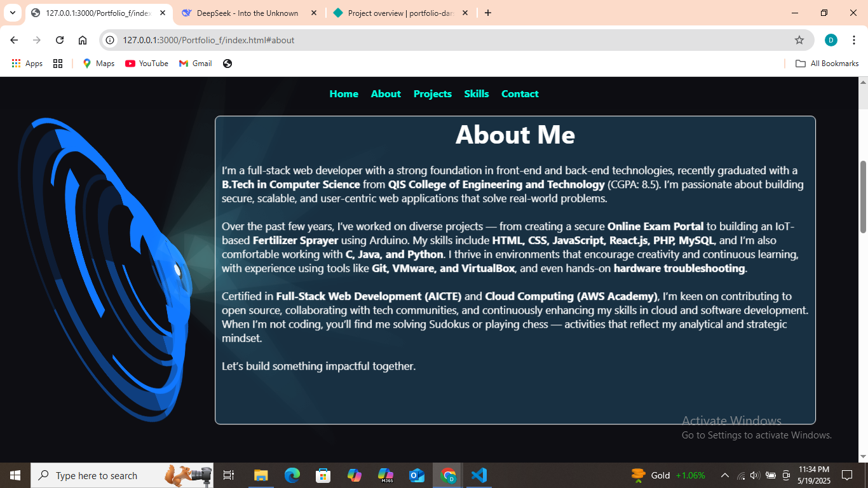
Task: Open the All Bookmarks folder
Action: 827,64
